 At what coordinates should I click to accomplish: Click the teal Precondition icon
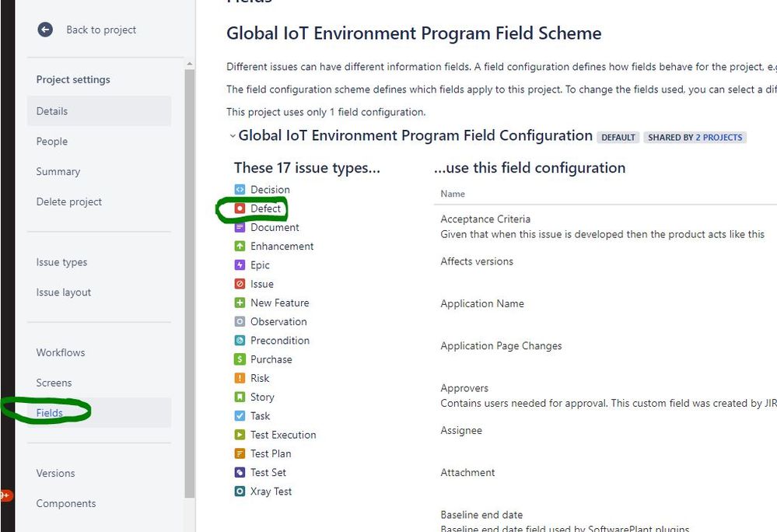coord(240,341)
